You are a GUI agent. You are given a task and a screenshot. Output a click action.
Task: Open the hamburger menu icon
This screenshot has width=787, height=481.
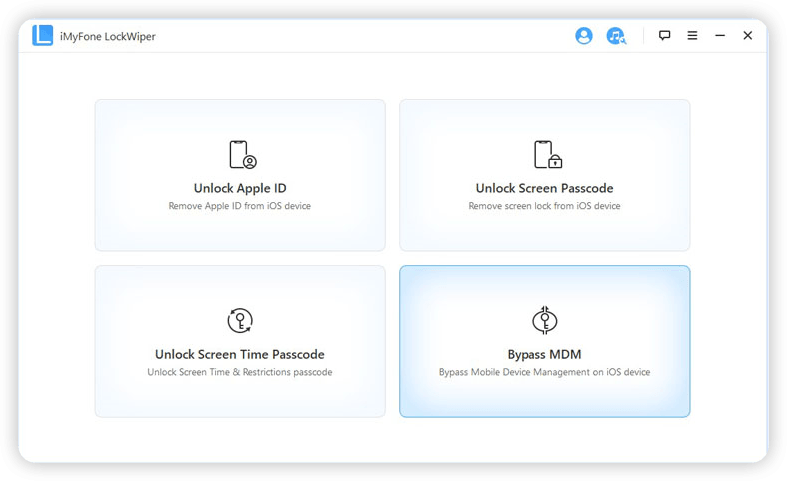coord(692,35)
